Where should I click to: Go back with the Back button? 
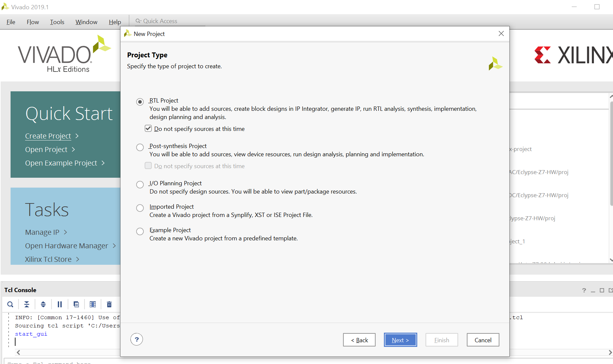click(359, 340)
